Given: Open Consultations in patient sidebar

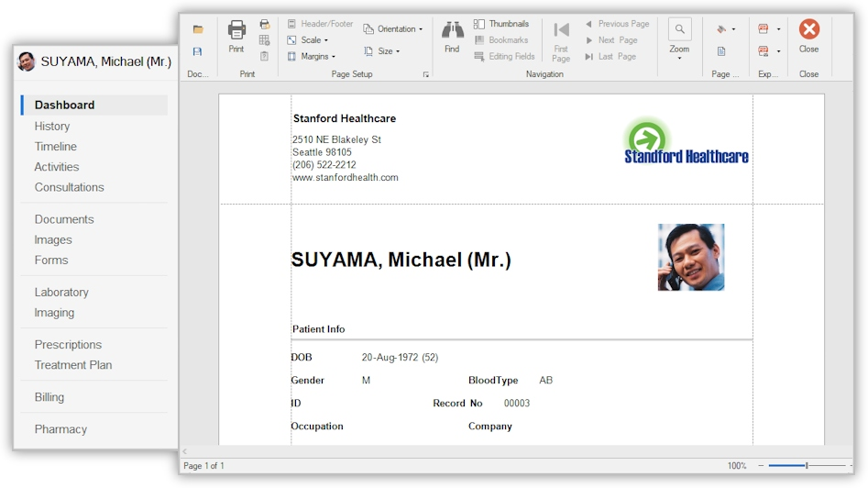Looking at the screenshot, I should point(69,187).
